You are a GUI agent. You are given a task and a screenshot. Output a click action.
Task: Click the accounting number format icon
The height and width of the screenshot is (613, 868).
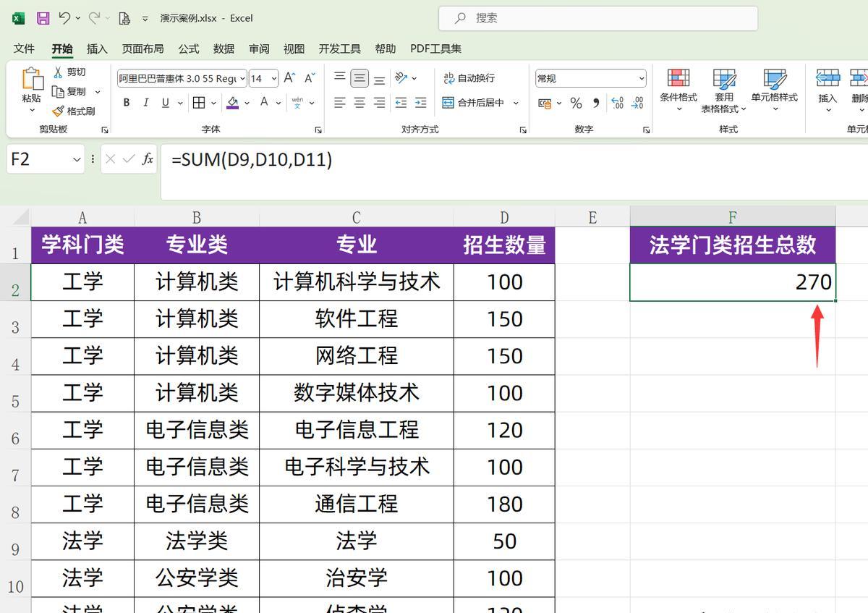point(545,103)
